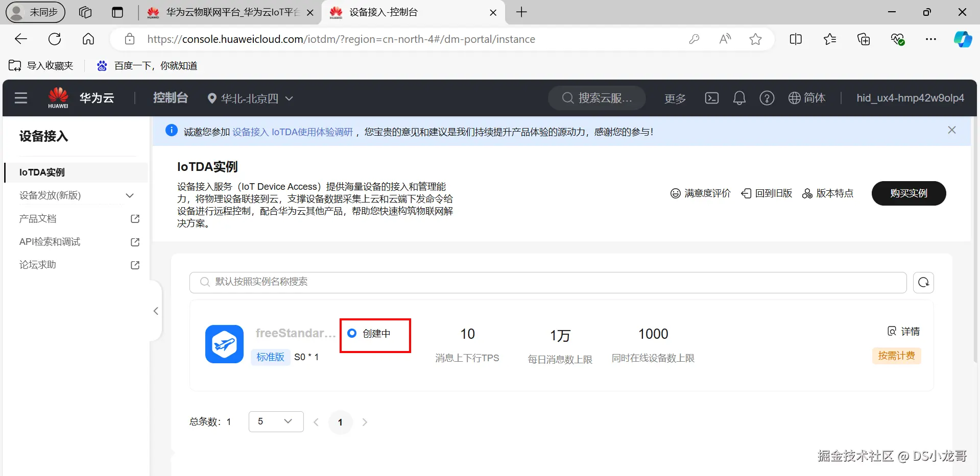Collapse the left sidebar panel

pyautogui.click(x=156, y=311)
